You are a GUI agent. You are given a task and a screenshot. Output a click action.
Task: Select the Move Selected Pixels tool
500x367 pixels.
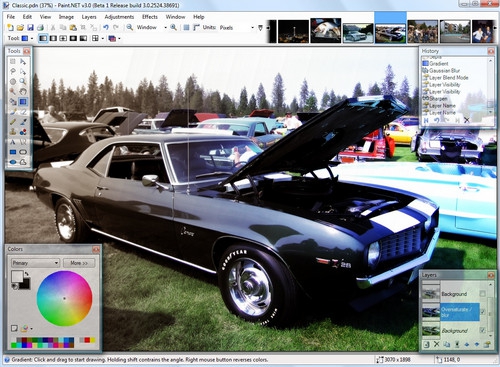pyautogui.click(x=23, y=62)
